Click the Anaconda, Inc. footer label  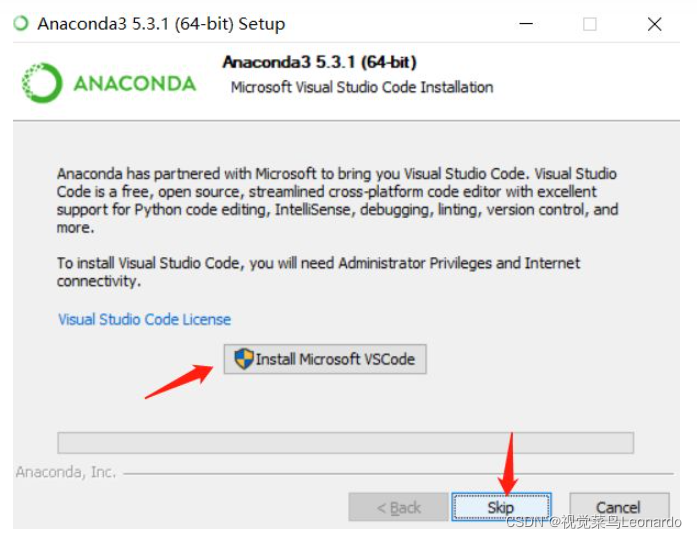click(x=66, y=472)
